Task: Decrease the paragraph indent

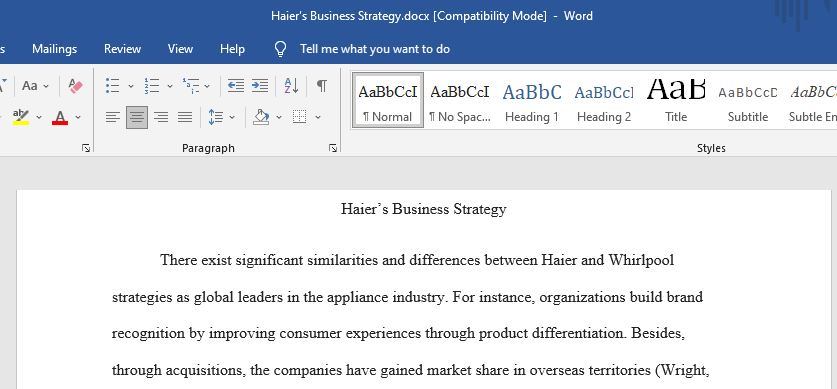Action: (235, 85)
